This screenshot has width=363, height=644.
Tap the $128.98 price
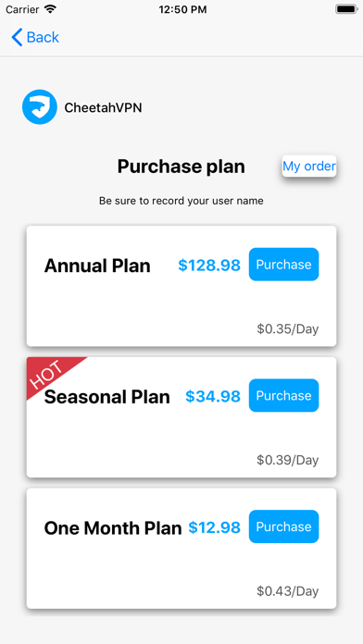pos(209,266)
